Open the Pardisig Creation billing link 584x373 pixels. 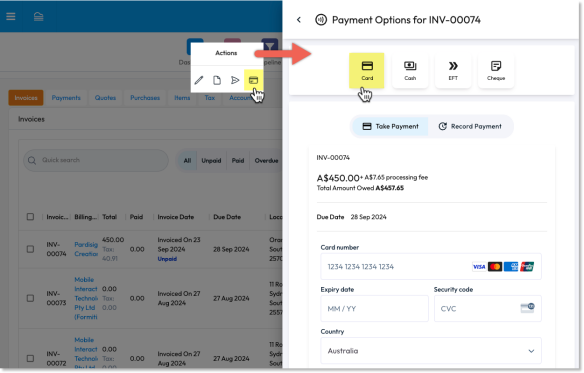(x=86, y=249)
